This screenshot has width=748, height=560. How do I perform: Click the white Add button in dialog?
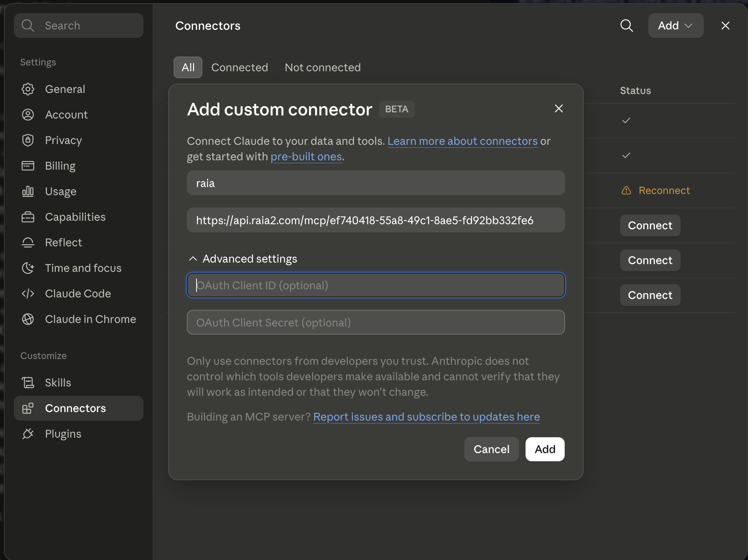click(x=545, y=449)
